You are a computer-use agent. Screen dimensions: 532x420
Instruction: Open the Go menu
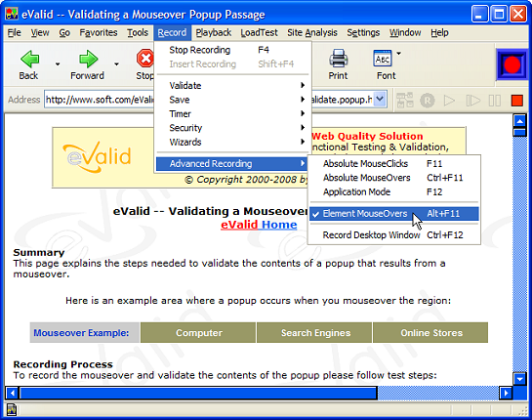tap(64, 32)
